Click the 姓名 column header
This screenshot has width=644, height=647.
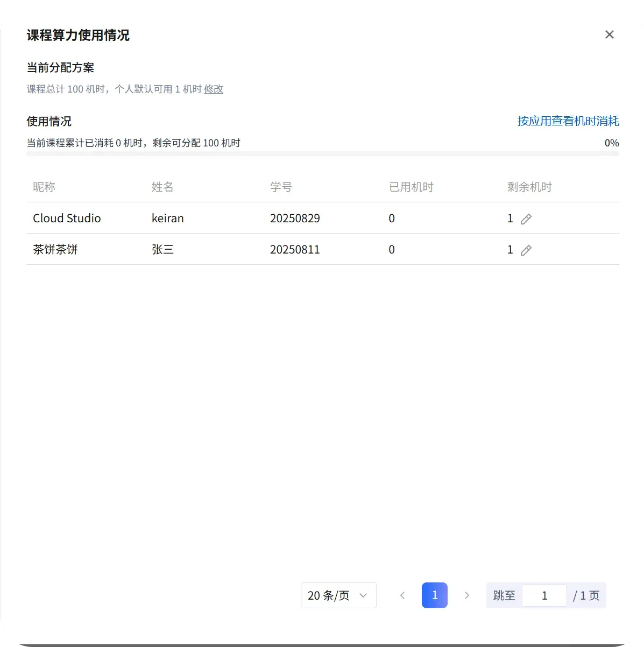(x=162, y=187)
